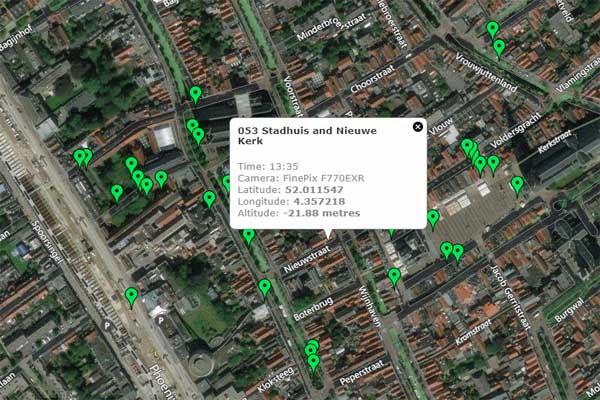The height and width of the screenshot is (400, 600).
Task: Click the lowest-left green marker in the park cluster
Action: click(x=117, y=193)
